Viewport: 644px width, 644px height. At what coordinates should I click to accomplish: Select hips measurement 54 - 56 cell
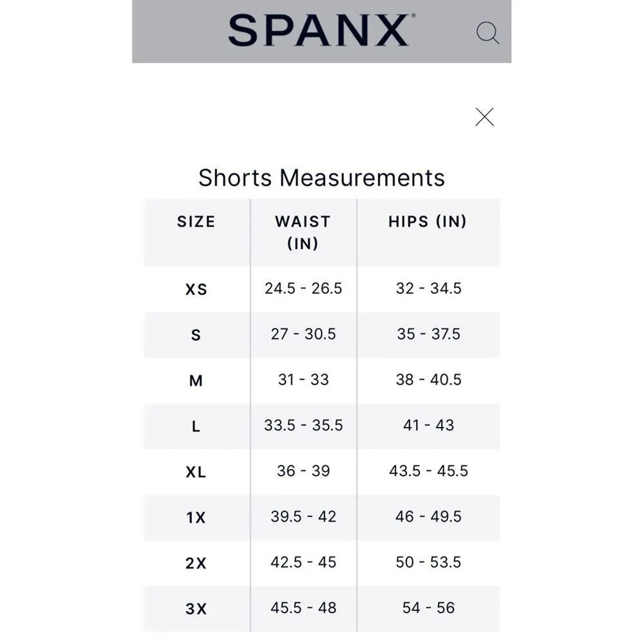coord(428,607)
